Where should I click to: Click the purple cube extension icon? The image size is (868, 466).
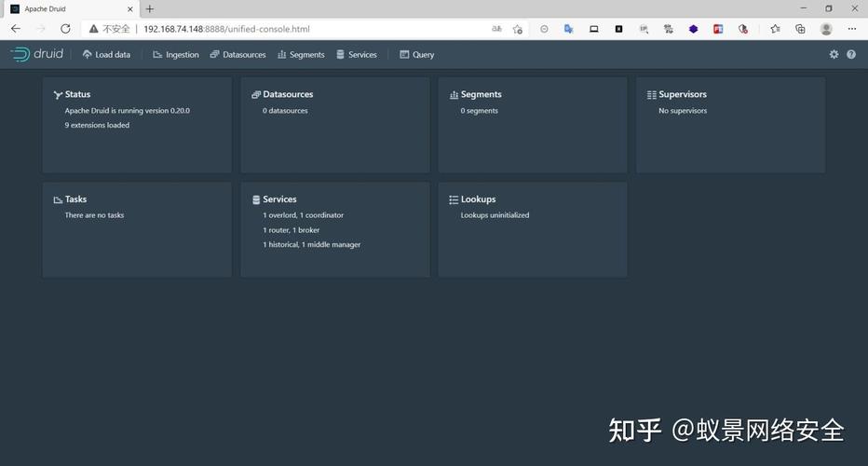(x=693, y=29)
